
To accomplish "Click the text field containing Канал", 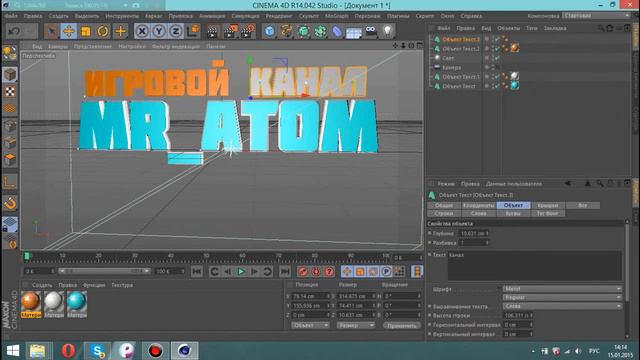I will (x=535, y=266).
